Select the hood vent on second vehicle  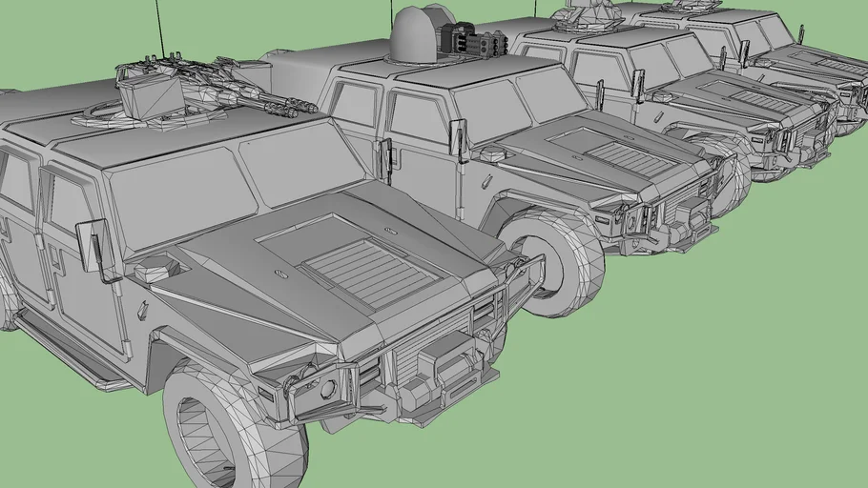tap(629, 157)
